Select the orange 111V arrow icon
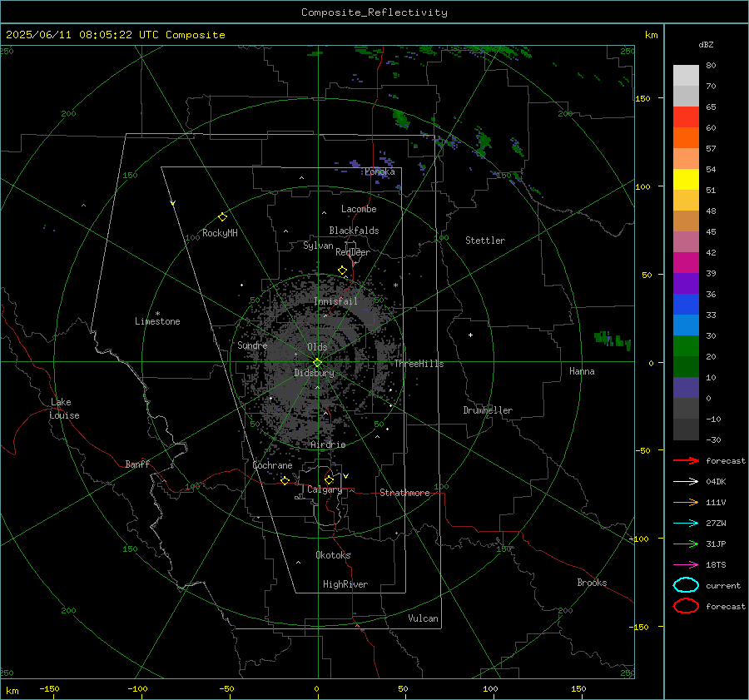This screenshot has height=700, width=749. click(x=686, y=502)
